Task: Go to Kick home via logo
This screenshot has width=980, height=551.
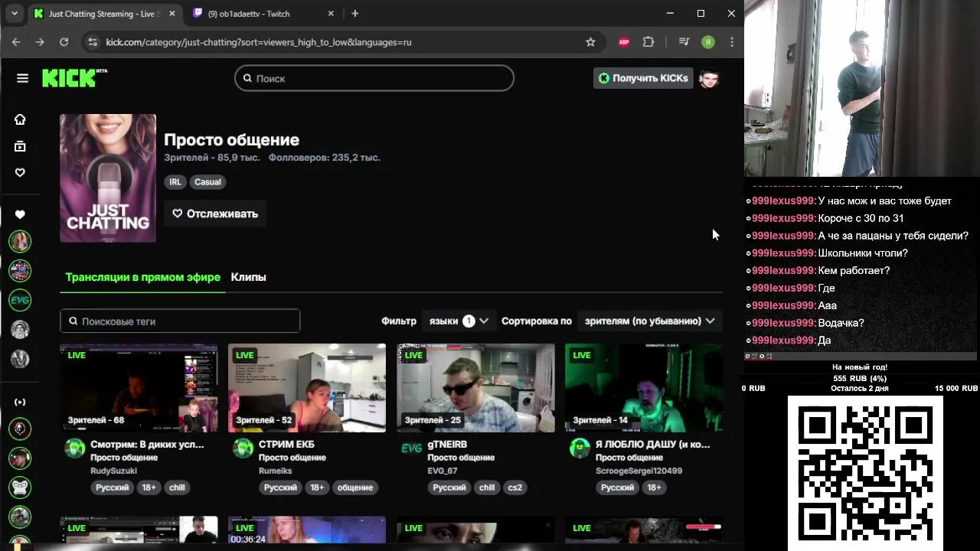Action: click(74, 77)
